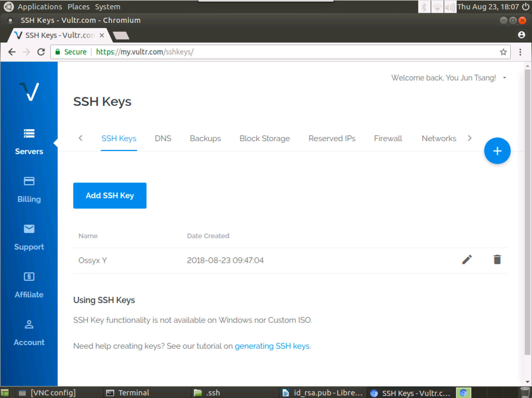
Task: Click the blue plus floating button
Action: (497, 151)
